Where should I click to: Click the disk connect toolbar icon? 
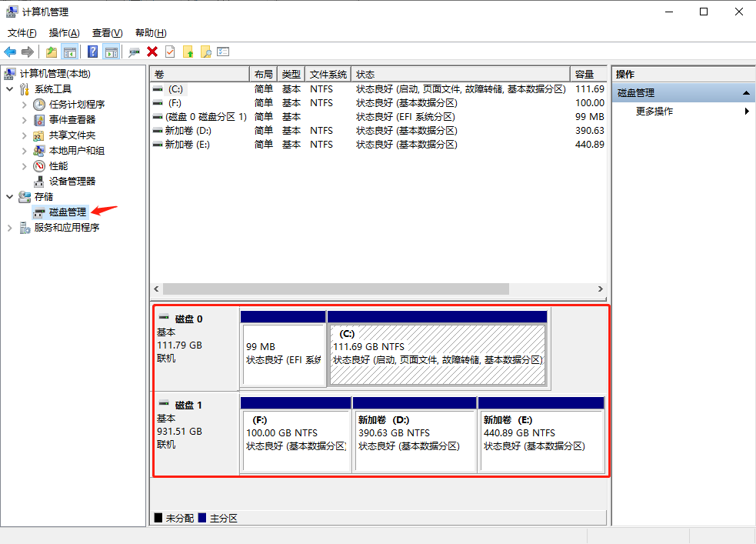(135, 52)
